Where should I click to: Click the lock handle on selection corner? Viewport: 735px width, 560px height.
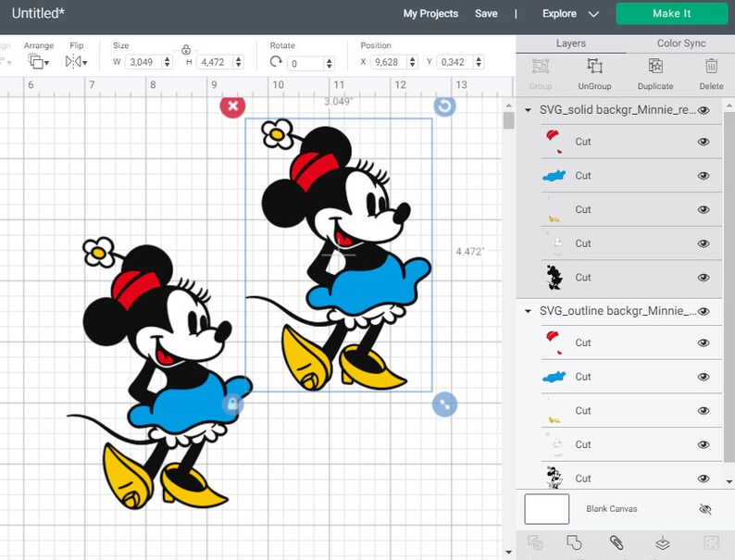pos(232,404)
